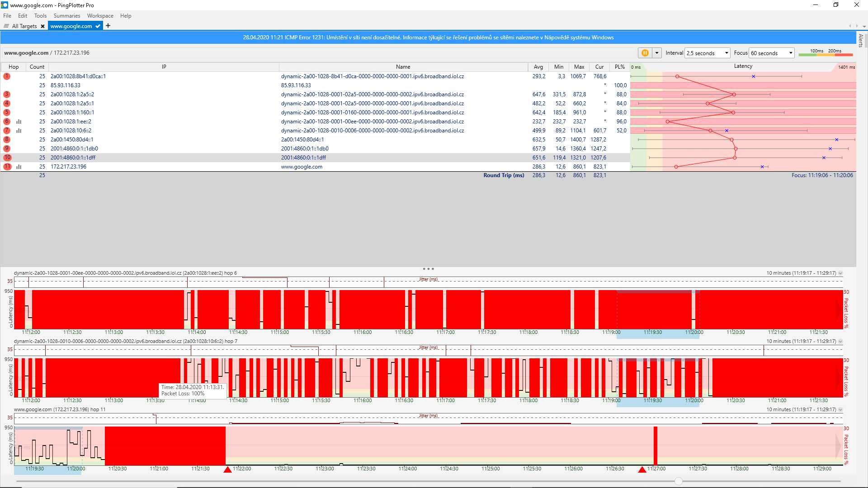Open the Interval 2,5 seconds combo box
The image size is (868, 488).
708,53
